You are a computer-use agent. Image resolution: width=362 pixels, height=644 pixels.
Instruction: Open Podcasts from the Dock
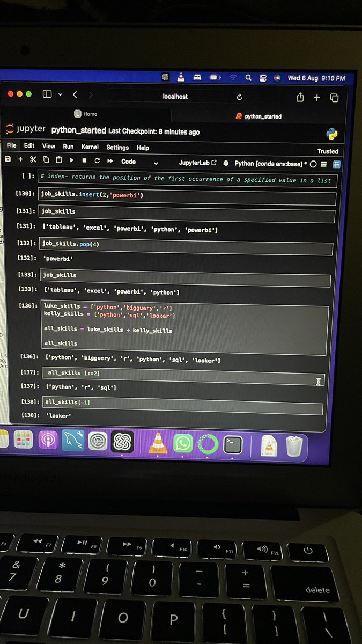pos(48,441)
